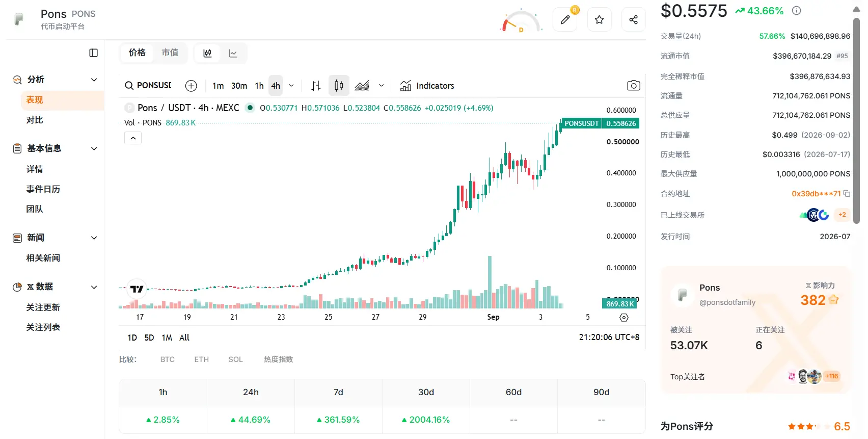Click the page vertical scrollbar
Image resolution: width=868 pixels, height=439 pixels.
click(x=857, y=120)
